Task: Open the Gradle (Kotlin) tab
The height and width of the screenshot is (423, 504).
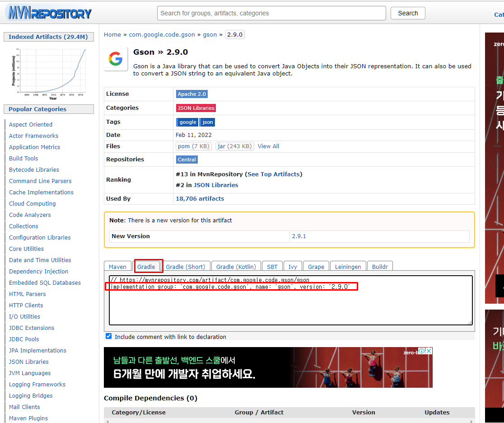Action: [x=236, y=267]
